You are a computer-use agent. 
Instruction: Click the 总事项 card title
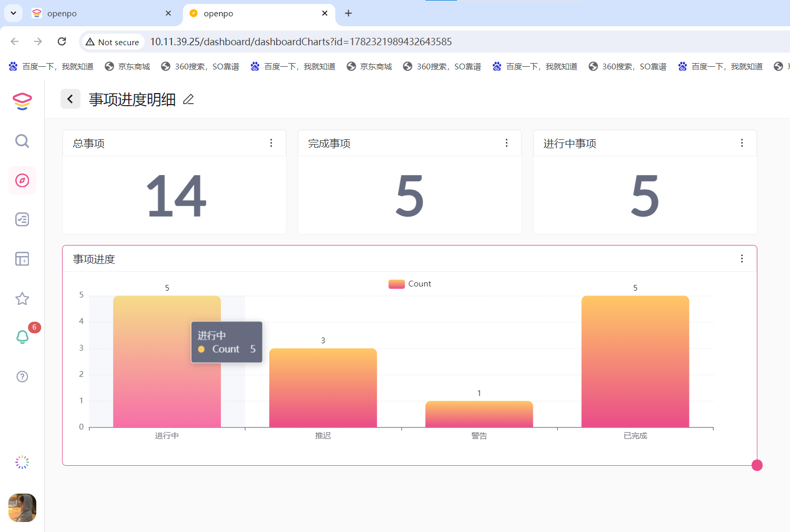click(x=89, y=144)
